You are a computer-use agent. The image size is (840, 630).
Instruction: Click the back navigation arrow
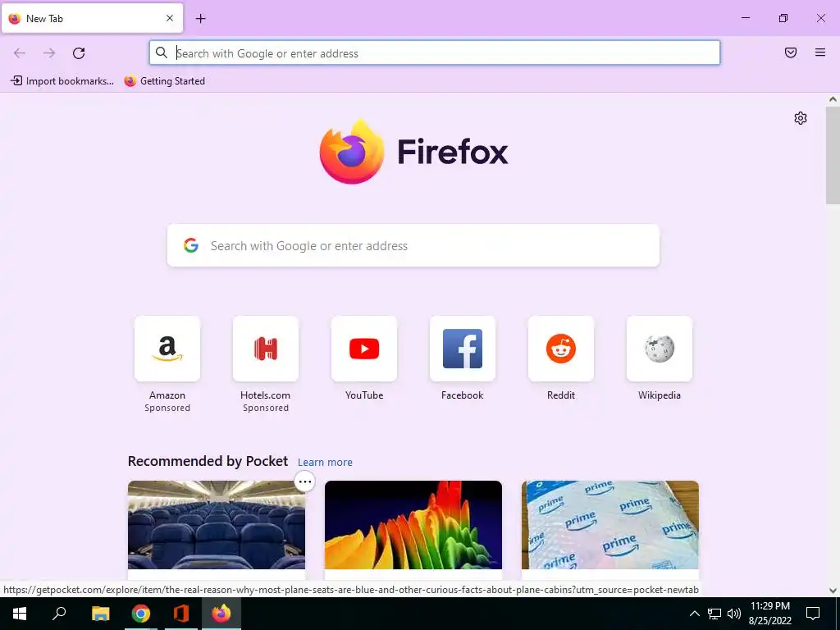(20, 53)
